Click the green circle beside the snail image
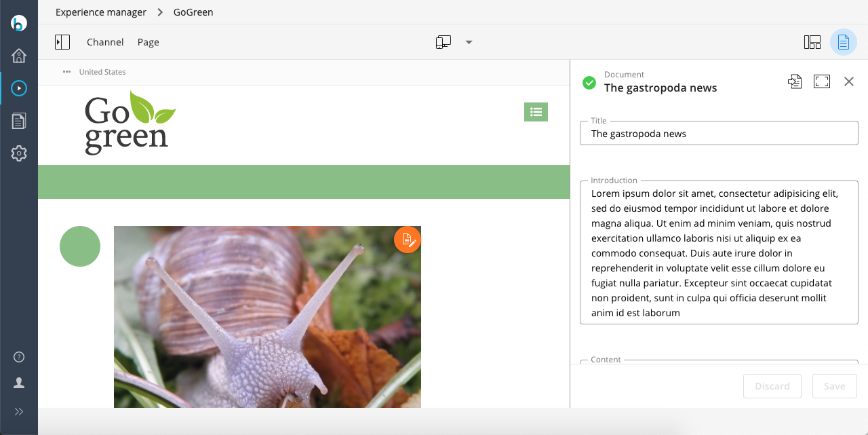868x435 pixels. point(80,246)
